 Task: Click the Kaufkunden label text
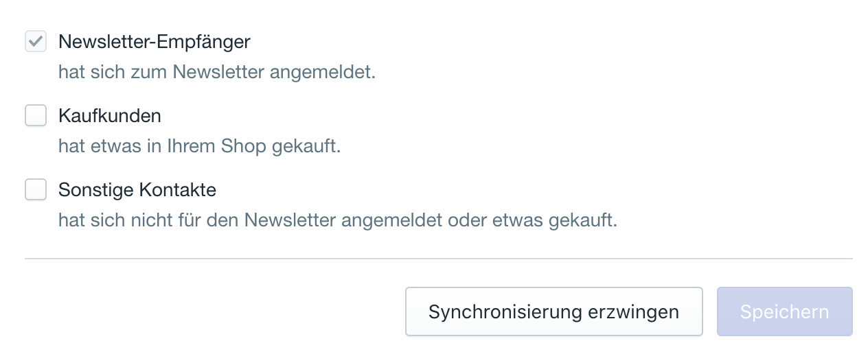pos(110,116)
